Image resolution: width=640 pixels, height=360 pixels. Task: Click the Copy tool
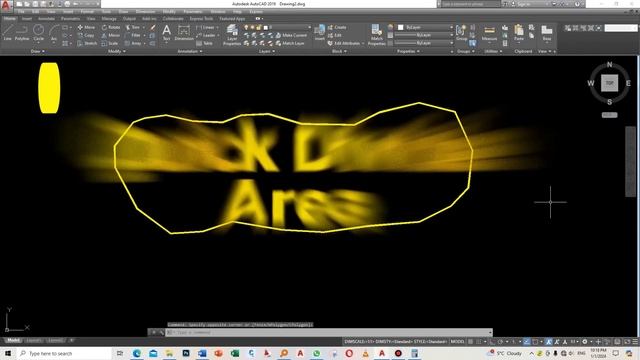point(86,36)
